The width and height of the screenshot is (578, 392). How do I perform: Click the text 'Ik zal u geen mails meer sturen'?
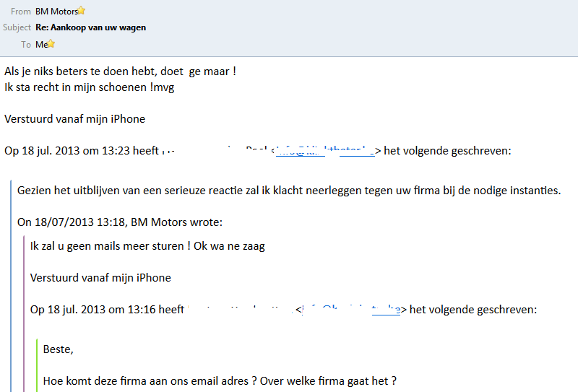point(110,245)
